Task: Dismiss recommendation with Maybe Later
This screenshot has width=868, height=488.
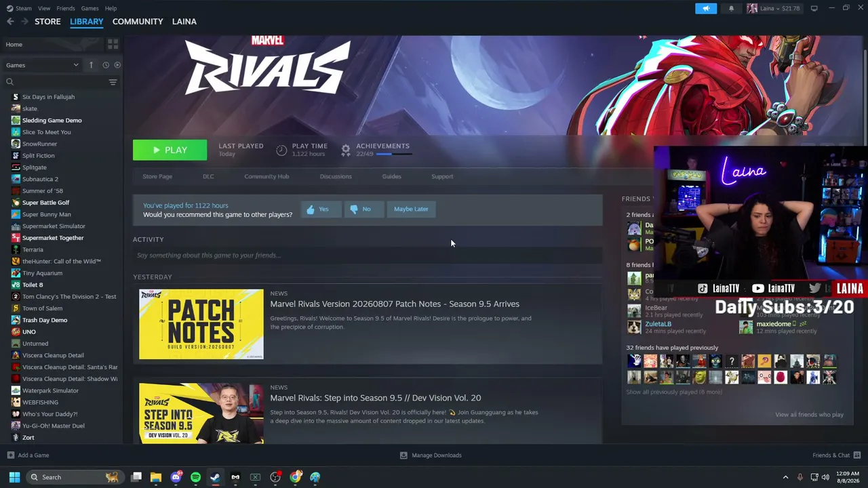Action: click(411, 209)
